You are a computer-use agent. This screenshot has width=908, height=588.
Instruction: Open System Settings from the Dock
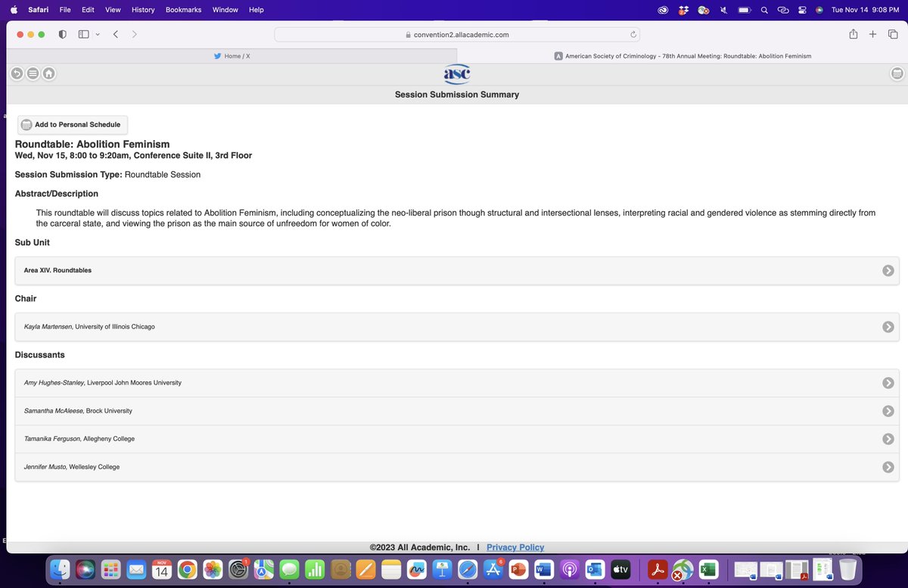tap(238, 569)
